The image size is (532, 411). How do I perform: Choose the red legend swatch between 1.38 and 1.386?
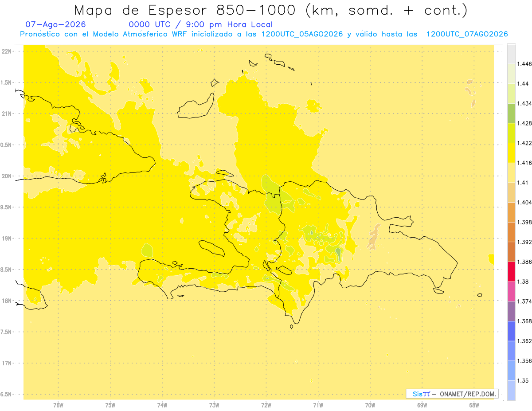511,271
